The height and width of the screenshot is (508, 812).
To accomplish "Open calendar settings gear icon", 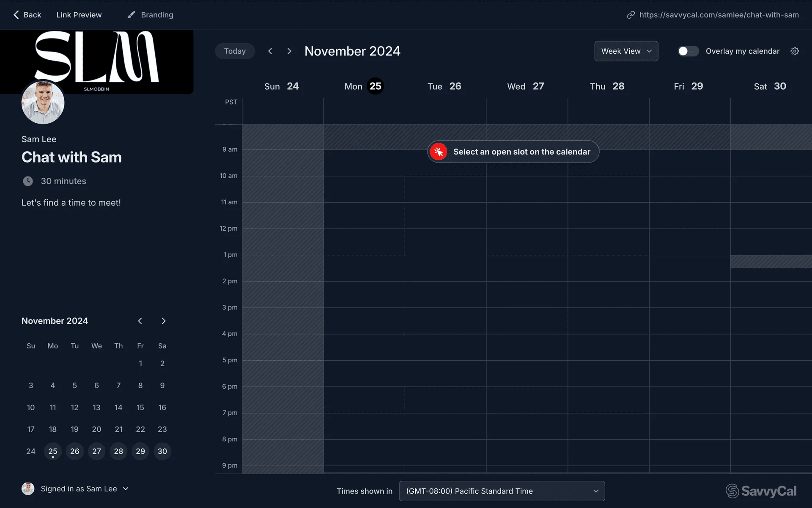I will [x=795, y=51].
